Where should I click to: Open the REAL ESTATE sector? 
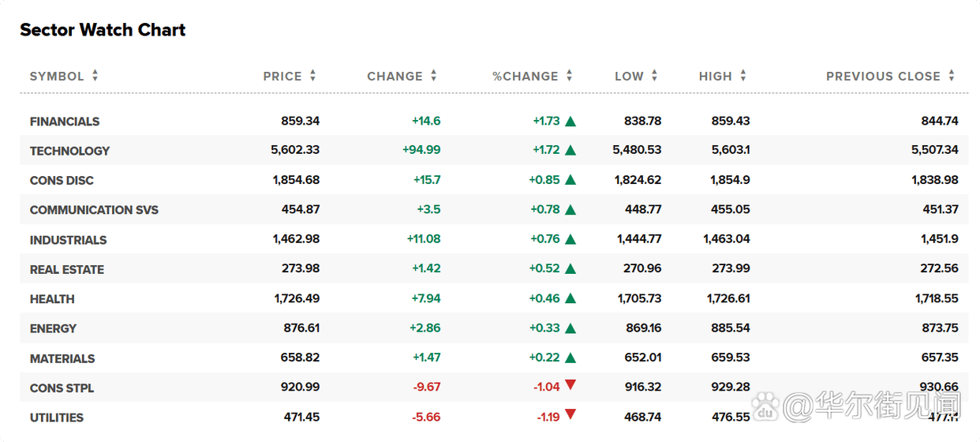pyautogui.click(x=67, y=269)
